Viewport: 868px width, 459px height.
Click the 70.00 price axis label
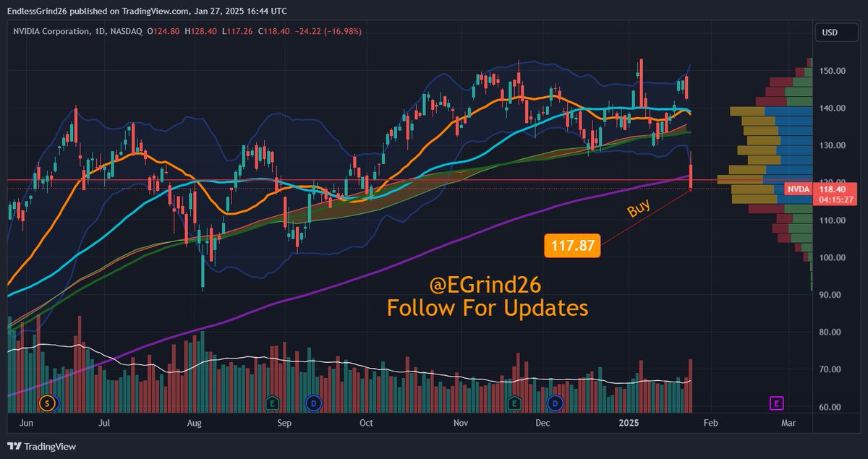pos(829,370)
